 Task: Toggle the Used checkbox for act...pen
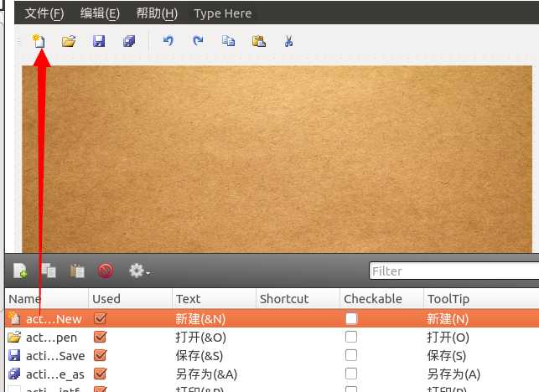pos(100,337)
